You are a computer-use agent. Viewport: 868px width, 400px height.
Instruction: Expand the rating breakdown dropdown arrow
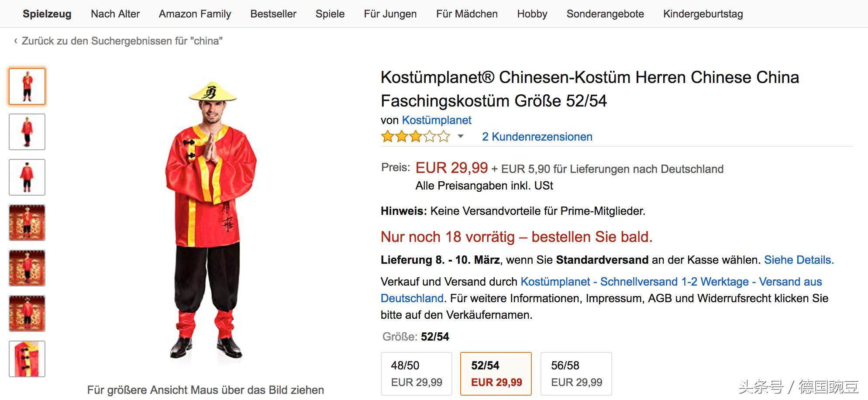[460, 137]
